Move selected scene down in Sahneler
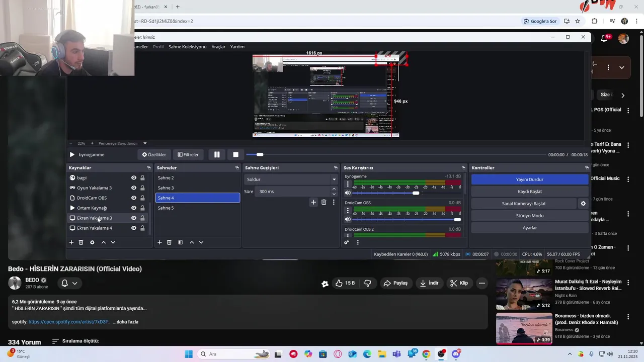 coord(201,242)
